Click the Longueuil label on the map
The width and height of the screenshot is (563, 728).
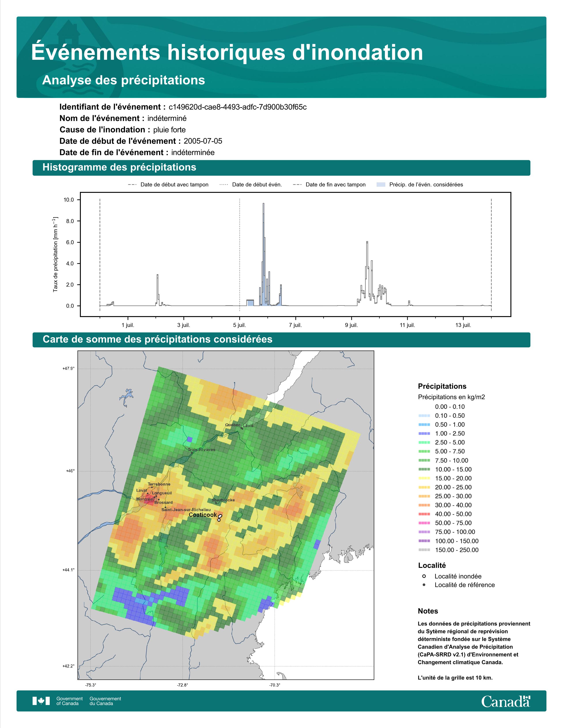click(162, 493)
